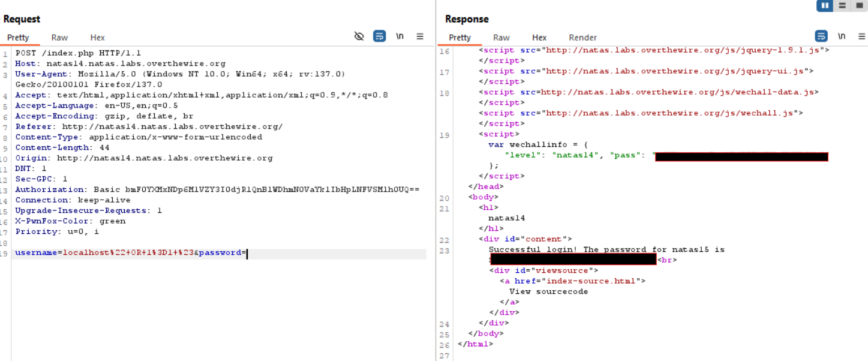Select the side-by-side layout icon

point(825,5)
